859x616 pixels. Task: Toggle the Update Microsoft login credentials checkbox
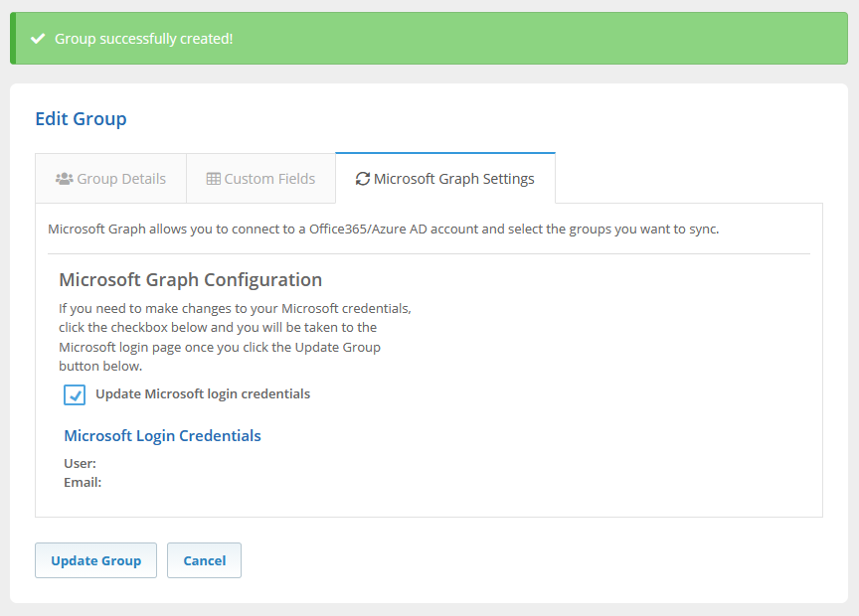pos(75,394)
